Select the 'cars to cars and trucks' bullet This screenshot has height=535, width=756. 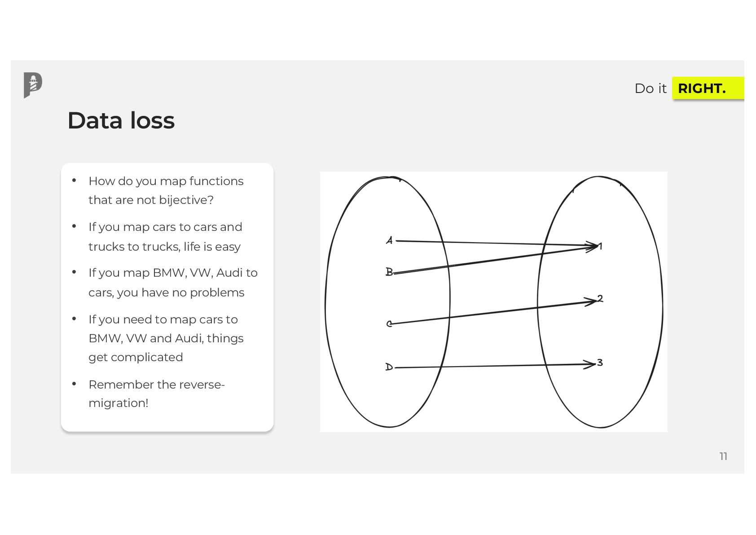click(x=165, y=237)
